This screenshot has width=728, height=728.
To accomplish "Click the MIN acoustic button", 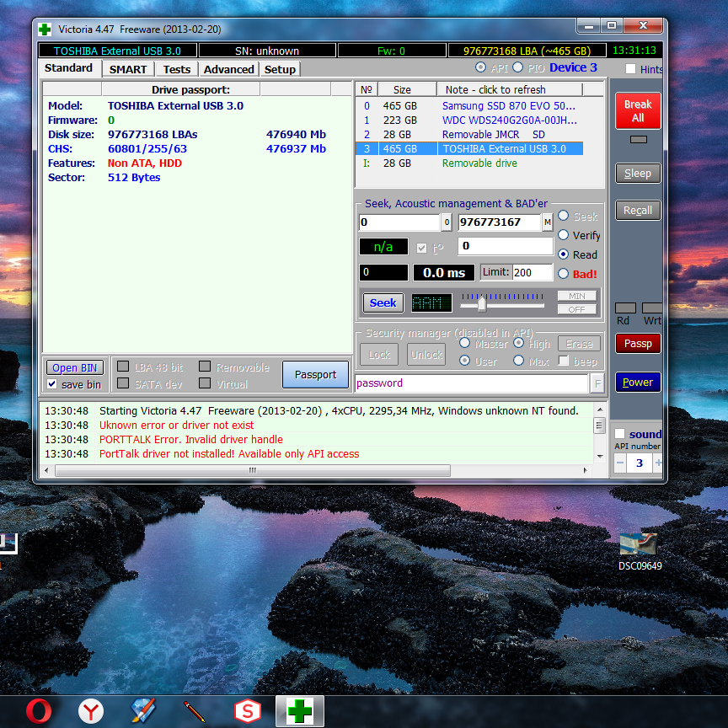I will (576, 297).
